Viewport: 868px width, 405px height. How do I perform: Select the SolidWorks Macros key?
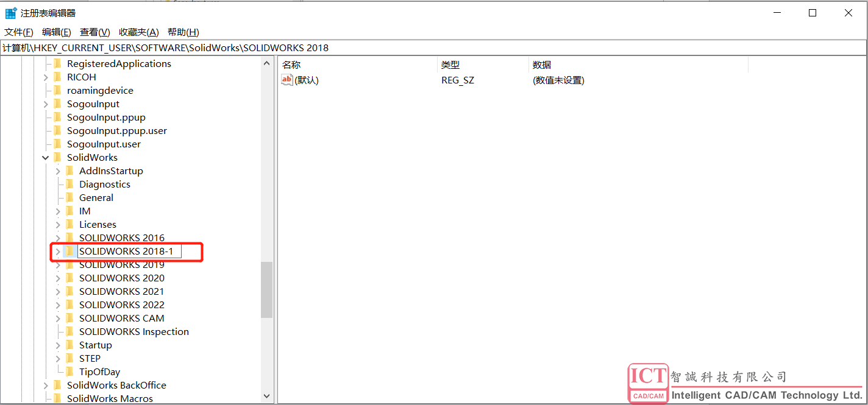pyautogui.click(x=110, y=398)
